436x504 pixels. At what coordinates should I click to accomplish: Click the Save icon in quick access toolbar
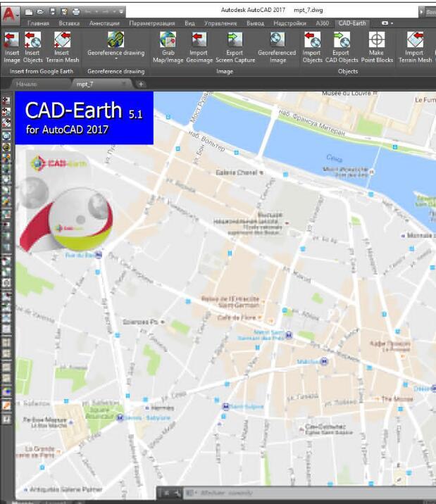(52, 12)
